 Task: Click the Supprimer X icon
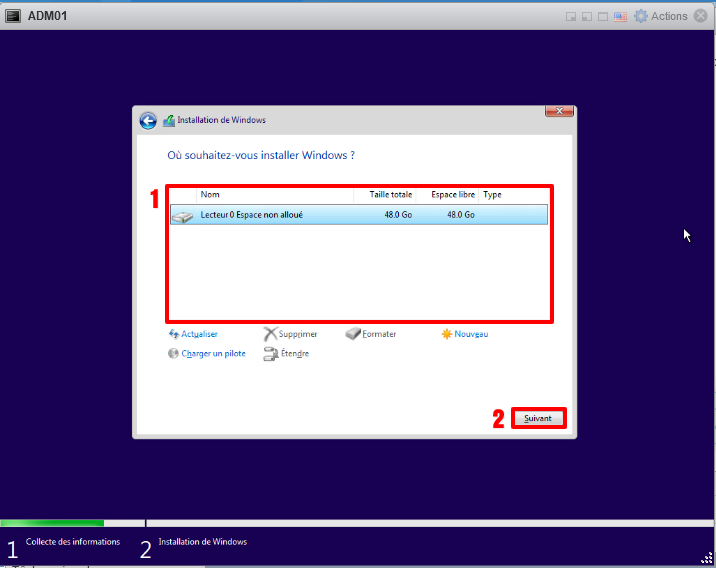click(270, 334)
